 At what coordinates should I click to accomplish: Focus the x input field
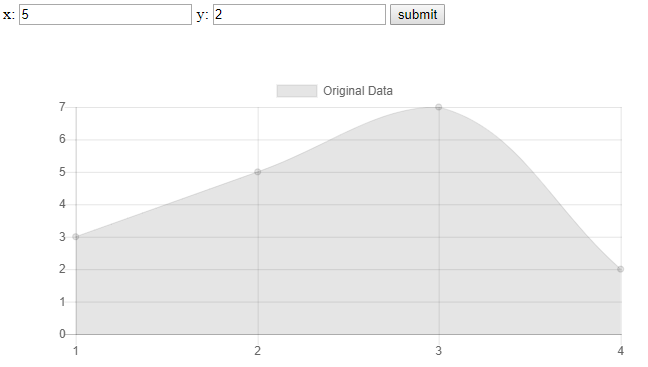point(105,15)
